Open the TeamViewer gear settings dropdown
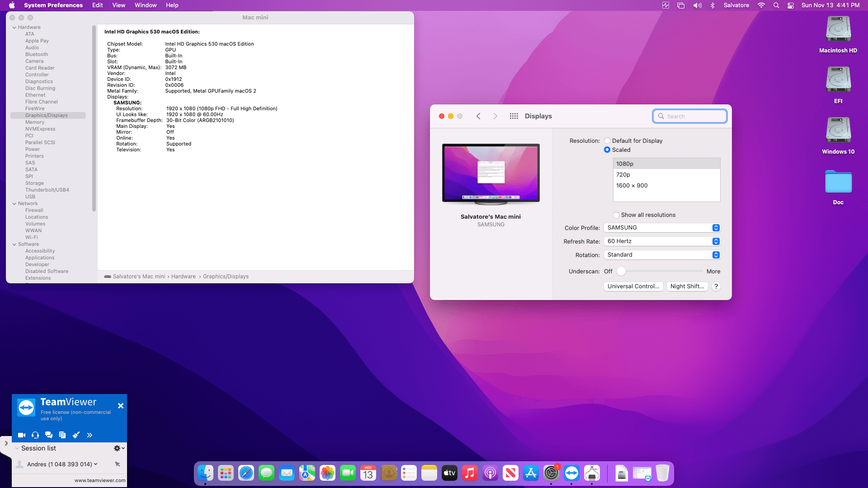This screenshot has width=868, height=488. point(119,448)
